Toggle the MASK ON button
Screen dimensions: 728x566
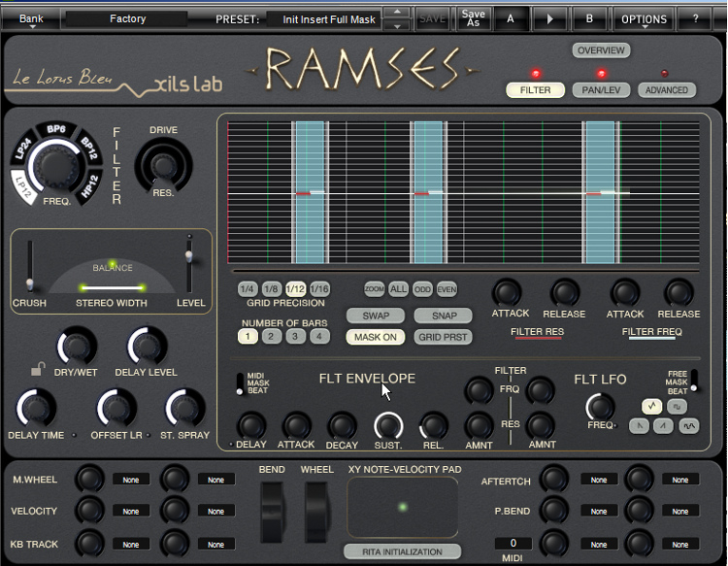[375, 337]
